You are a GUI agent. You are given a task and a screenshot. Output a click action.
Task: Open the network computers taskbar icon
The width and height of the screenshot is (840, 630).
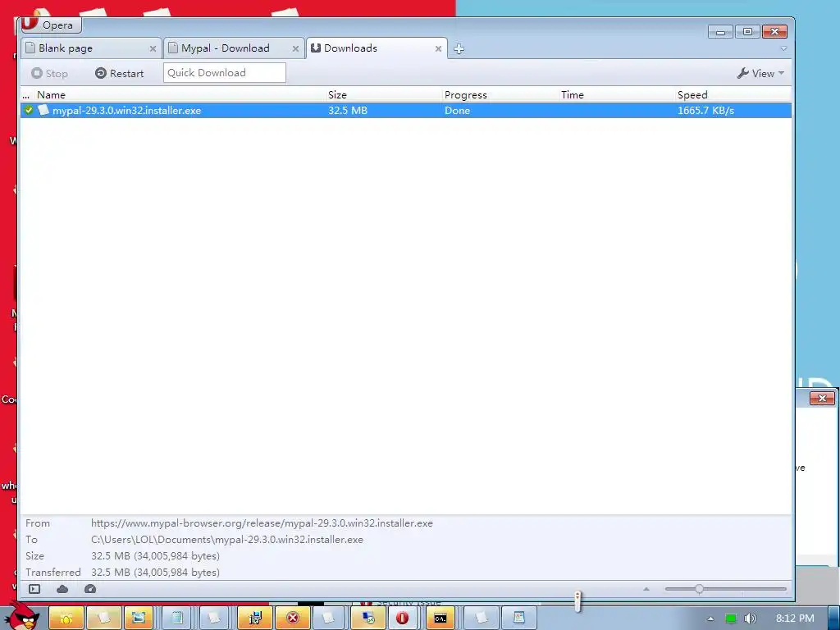[368, 619]
